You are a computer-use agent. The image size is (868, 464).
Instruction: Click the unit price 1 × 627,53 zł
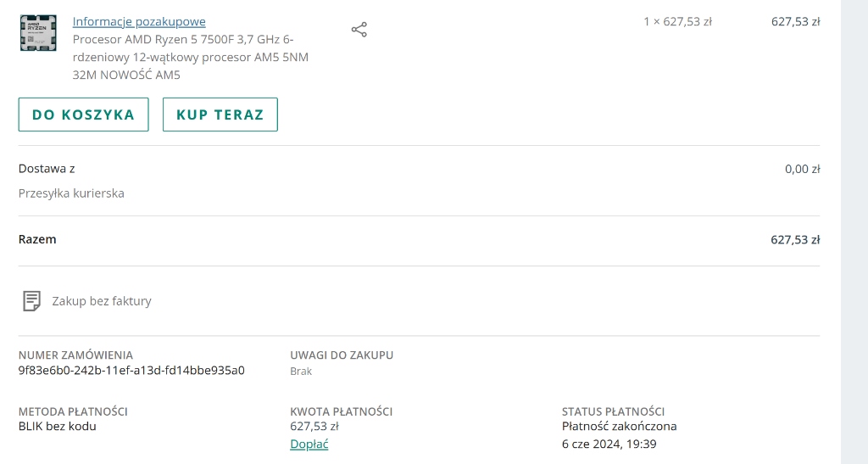click(x=677, y=21)
